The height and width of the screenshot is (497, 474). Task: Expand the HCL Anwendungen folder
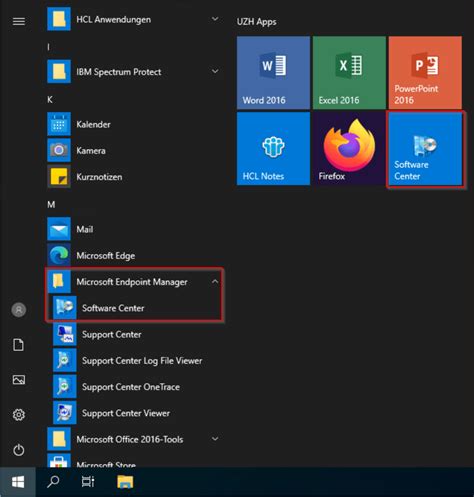point(133,20)
